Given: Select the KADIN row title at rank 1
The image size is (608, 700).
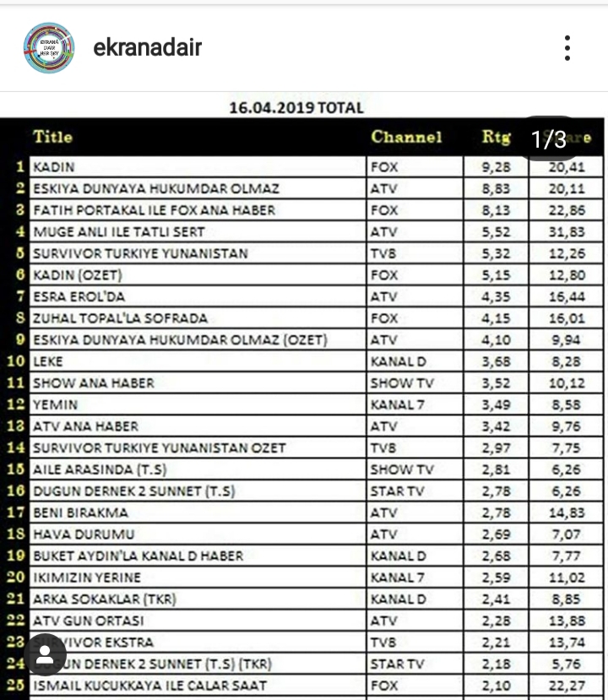Looking at the screenshot, I should [x=54, y=167].
